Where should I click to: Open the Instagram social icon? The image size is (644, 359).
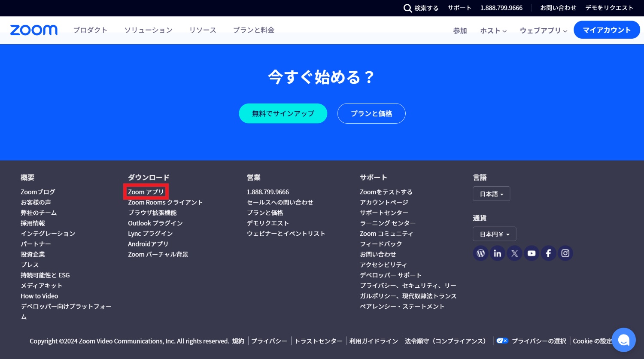click(x=565, y=253)
